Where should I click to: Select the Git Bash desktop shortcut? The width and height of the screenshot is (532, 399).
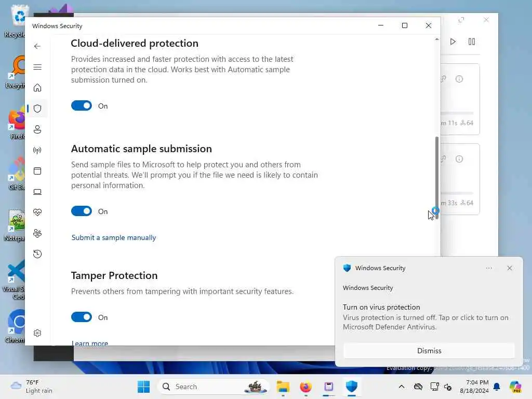point(16,174)
